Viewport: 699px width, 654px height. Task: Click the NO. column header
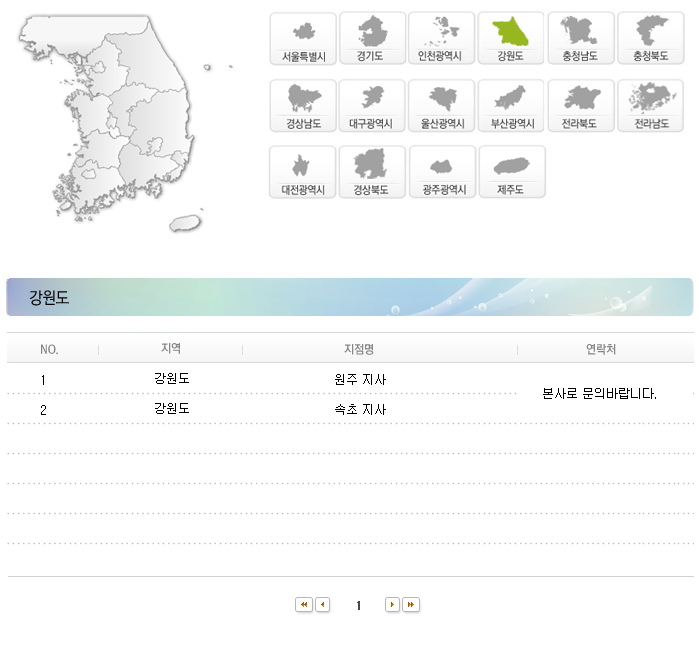pyautogui.click(x=49, y=350)
